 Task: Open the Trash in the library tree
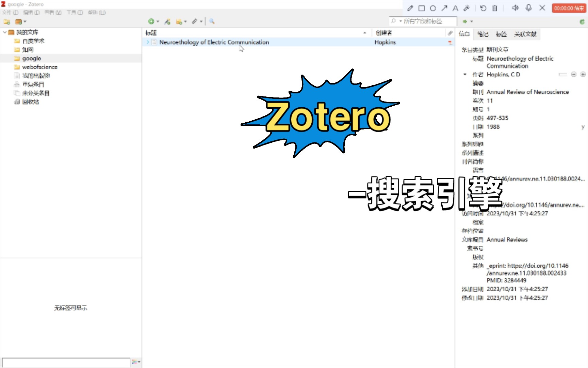31,102
